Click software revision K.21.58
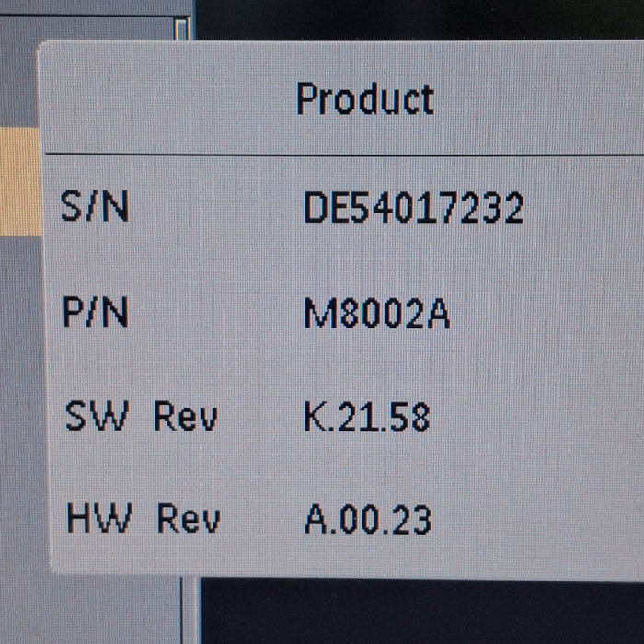 coord(366,418)
